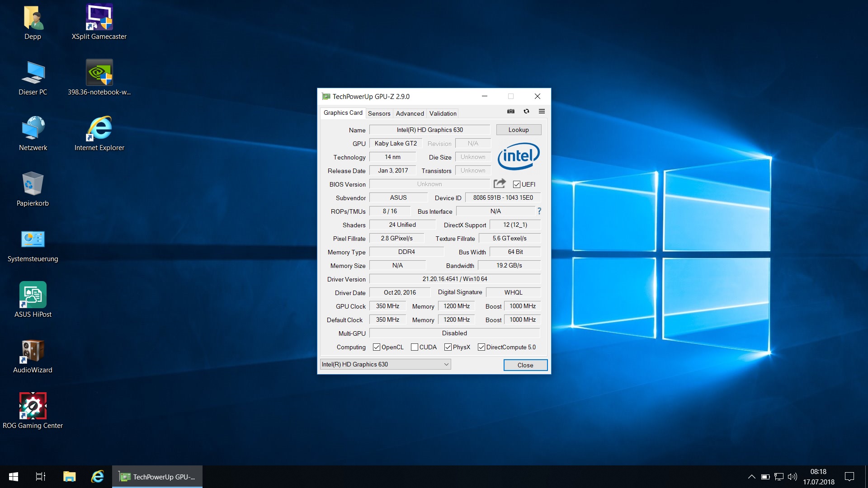
Task: Enable the CUDA checkbox
Action: (x=415, y=347)
